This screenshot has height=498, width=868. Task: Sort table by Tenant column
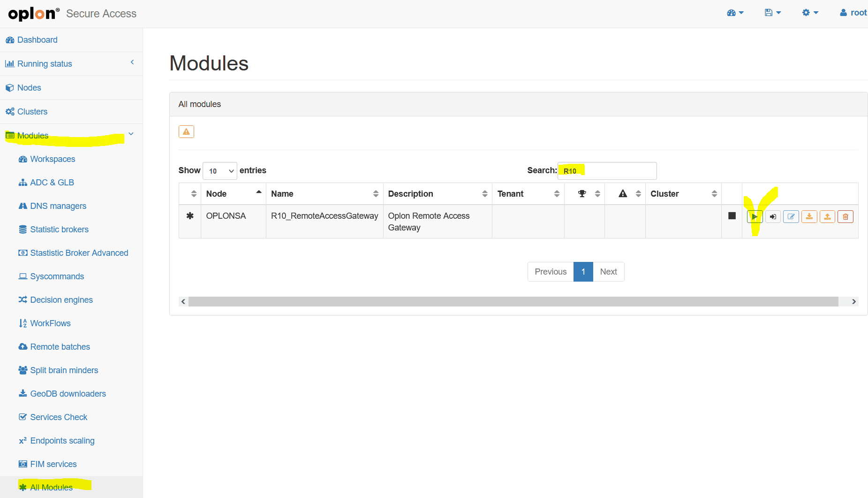pyautogui.click(x=528, y=194)
